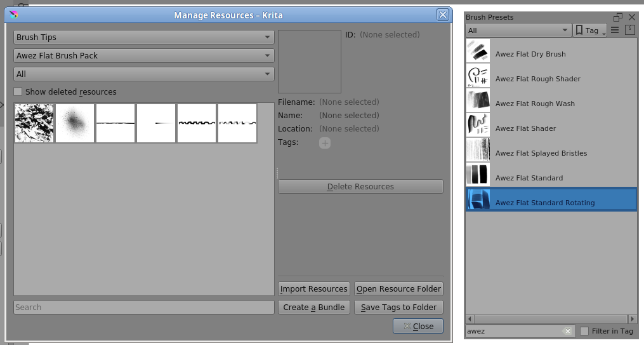Screen dimensions: 644x345
Task: Click the 'Awez Flat Splayed Bristles' text label
Action: coord(541,153)
